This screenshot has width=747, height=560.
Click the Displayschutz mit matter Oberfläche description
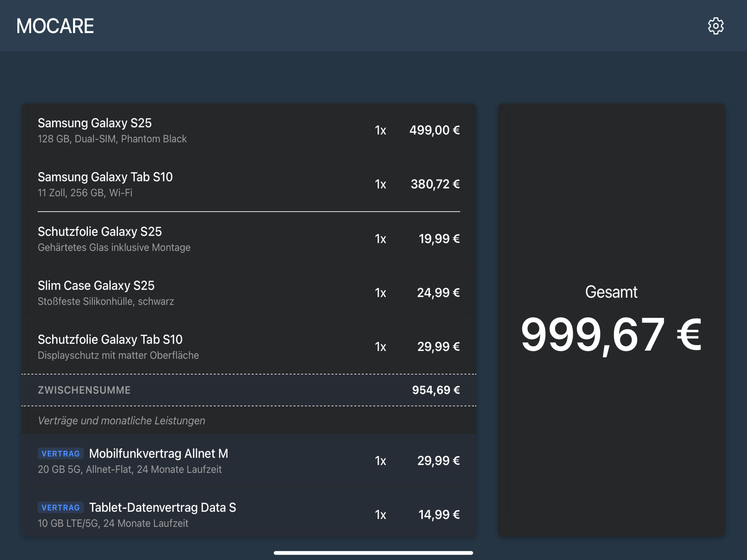[118, 355]
